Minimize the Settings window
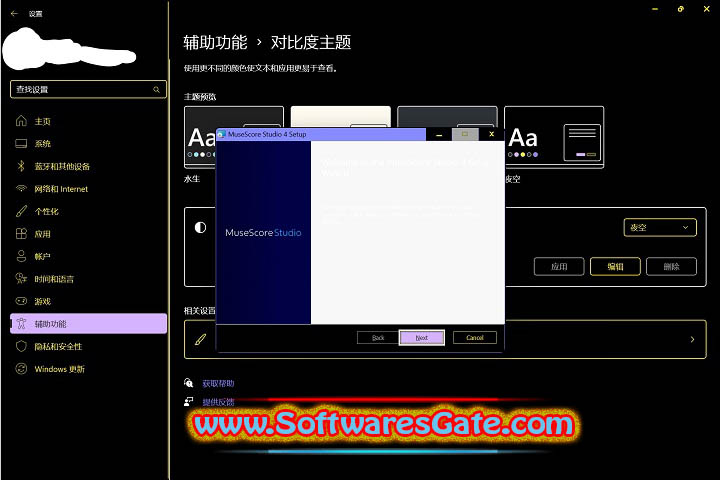Screen dimensions: 720x480 coord(655,9)
